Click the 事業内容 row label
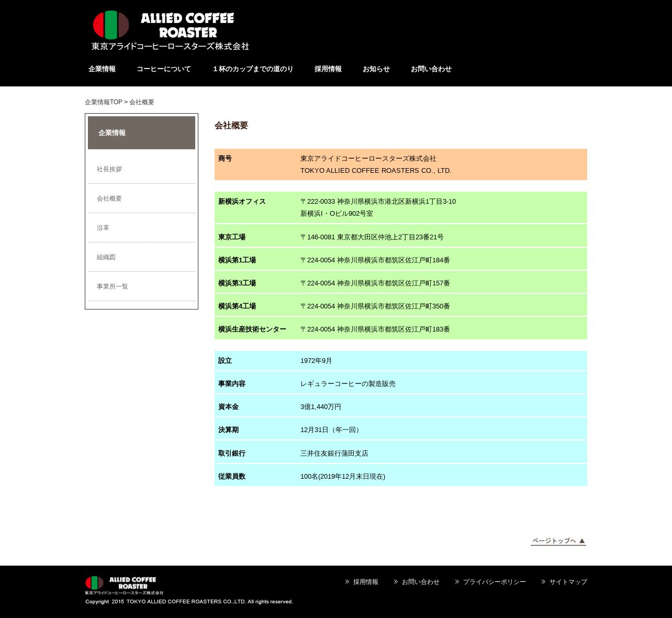 pyautogui.click(x=232, y=384)
